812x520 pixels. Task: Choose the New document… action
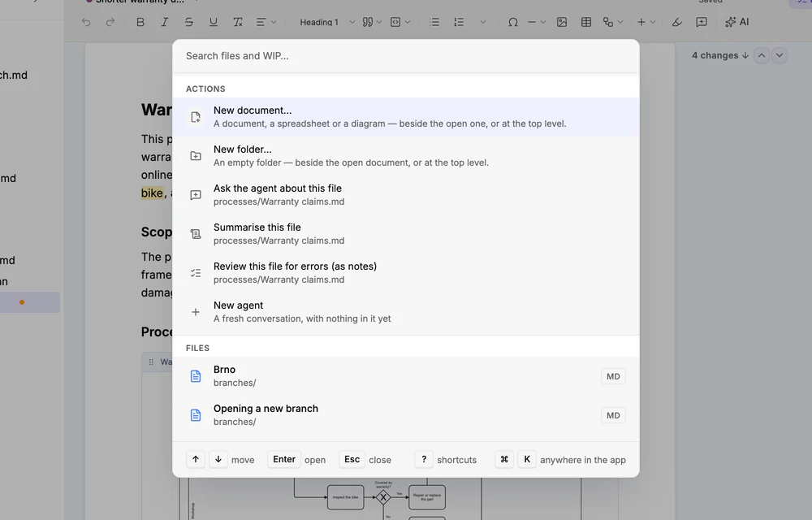405,117
